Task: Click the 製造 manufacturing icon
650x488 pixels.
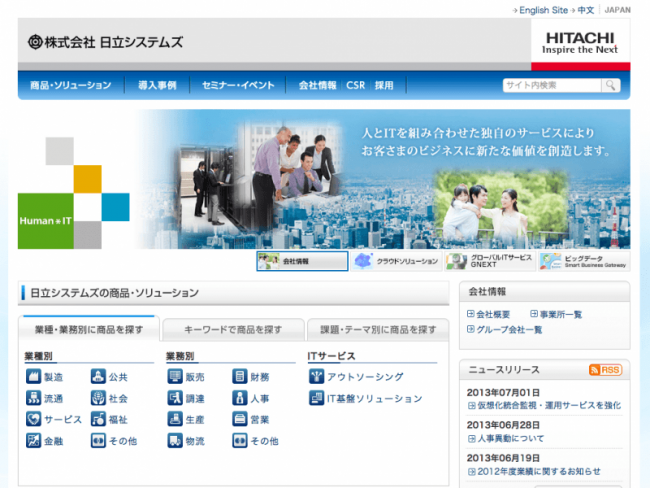Action: [x=33, y=376]
